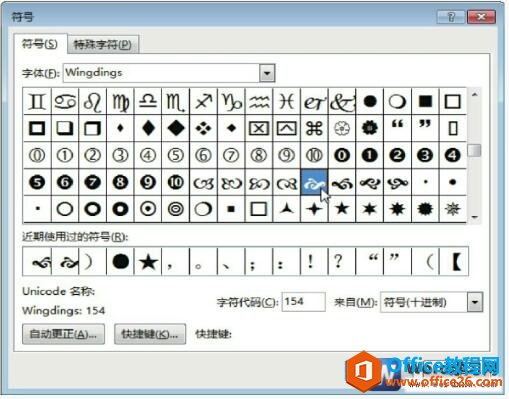Select recent question mark symbol
This screenshot has height=399, width=509.
click(x=342, y=262)
